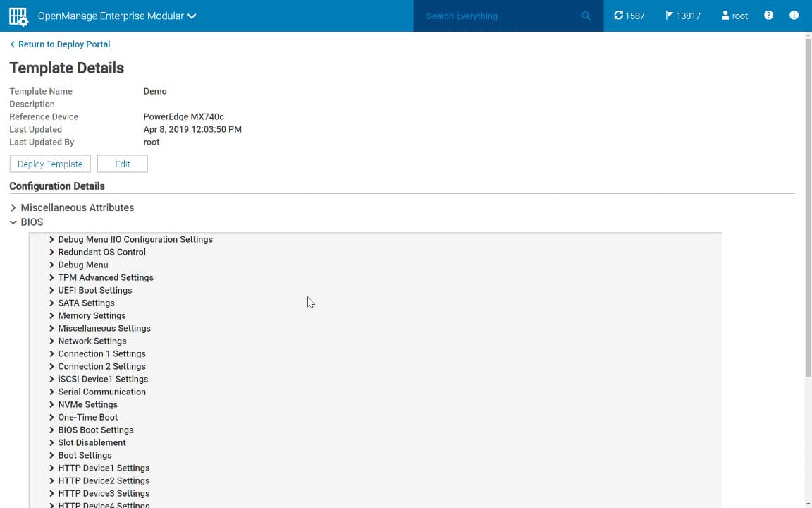
Task: Expand HTTP Device3 Settings
Action: [x=99, y=493]
